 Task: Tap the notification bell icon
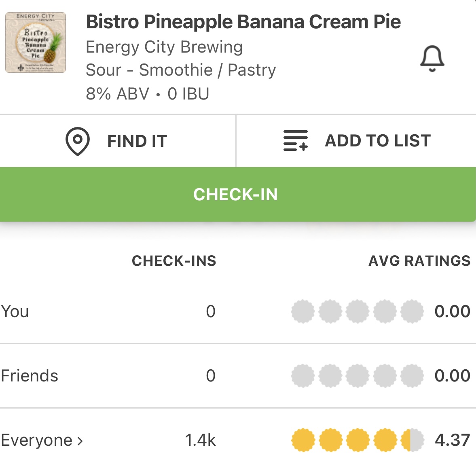pyautogui.click(x=432, y=59)
